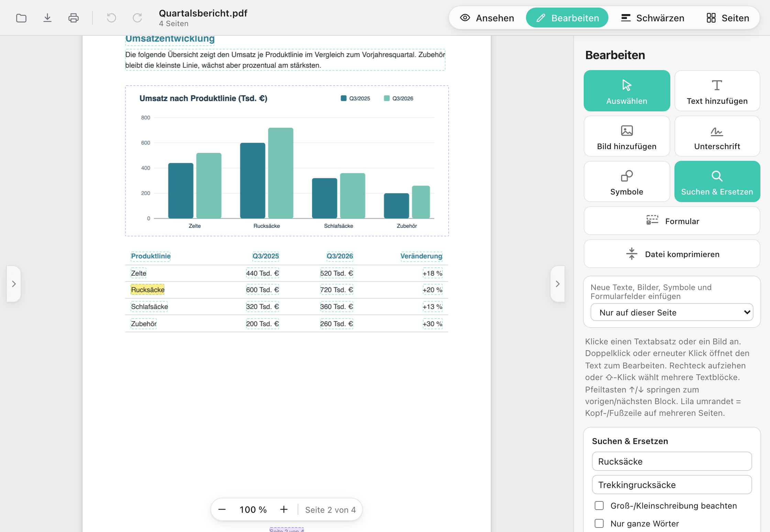Screen dimensions: 770x532
Task: Open file via folder icon
Action: click(x=21, y=18)
